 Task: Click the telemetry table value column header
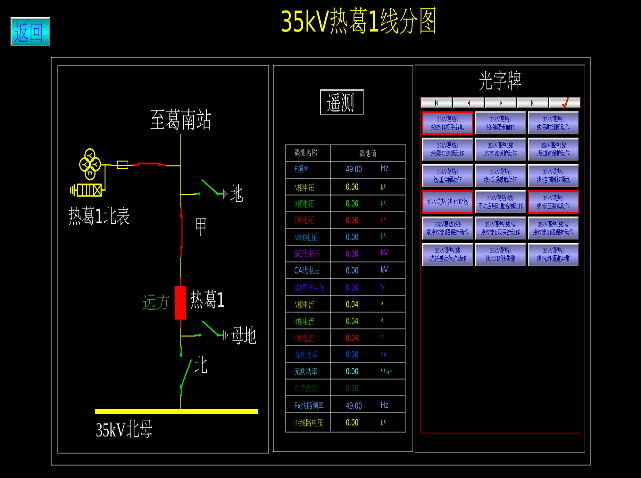click(368, 153)
